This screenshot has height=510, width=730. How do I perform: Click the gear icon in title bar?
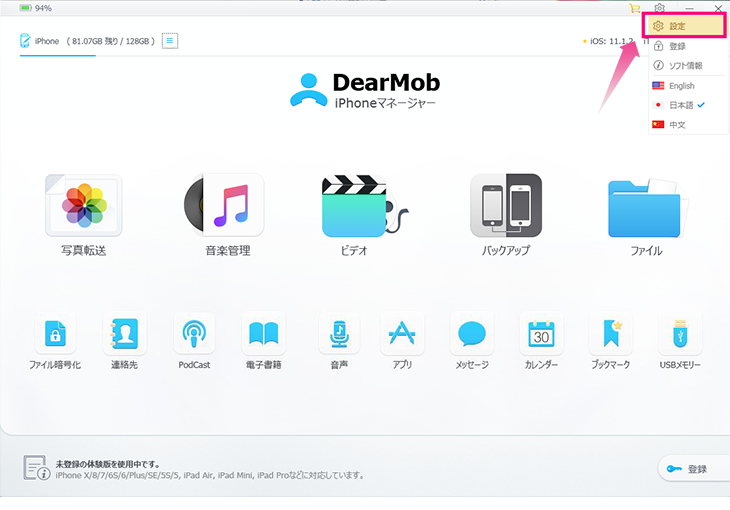pos(659,8)
